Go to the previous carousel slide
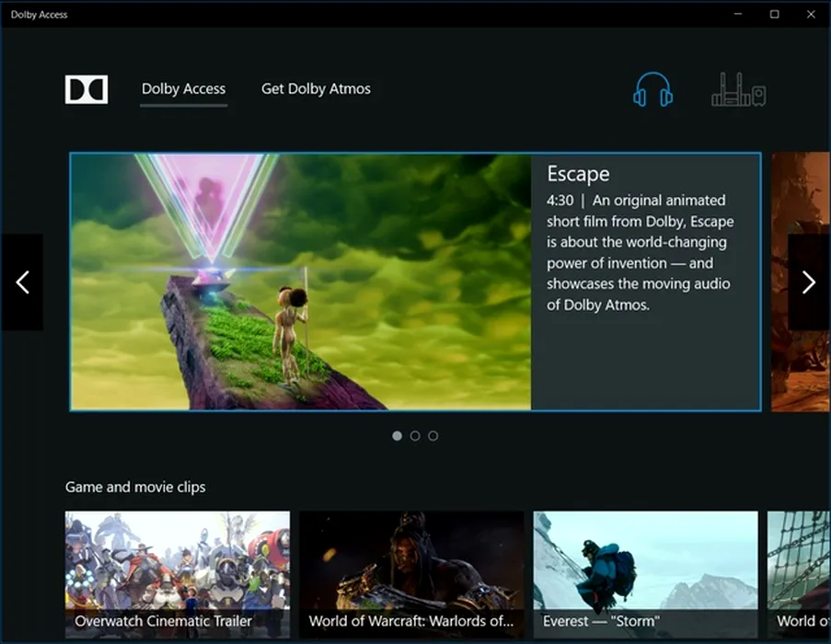 coord(22,282)
